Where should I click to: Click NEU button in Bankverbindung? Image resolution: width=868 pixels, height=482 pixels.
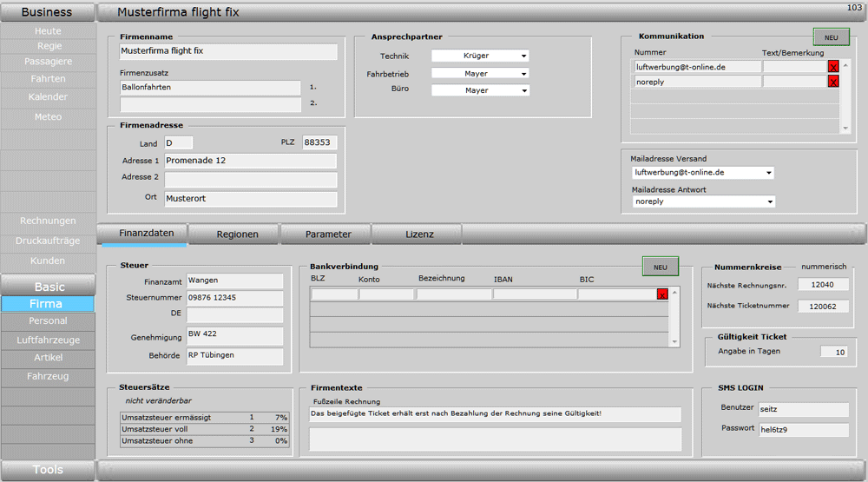pos(660,267)
